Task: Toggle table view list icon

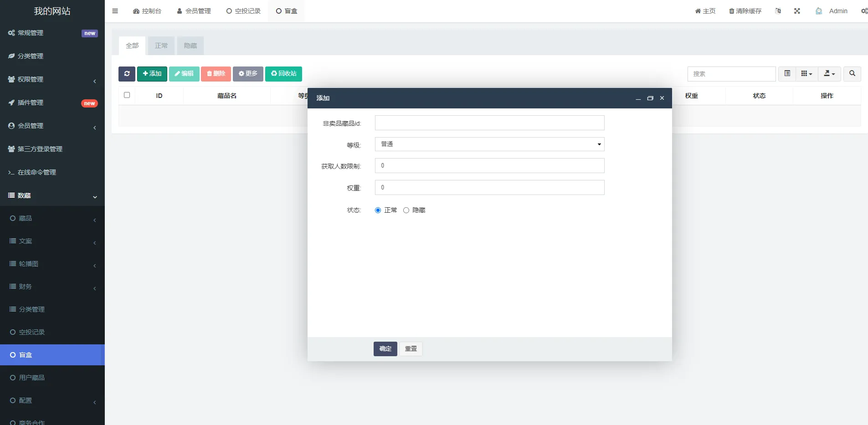Action: [x=787, y=74]
